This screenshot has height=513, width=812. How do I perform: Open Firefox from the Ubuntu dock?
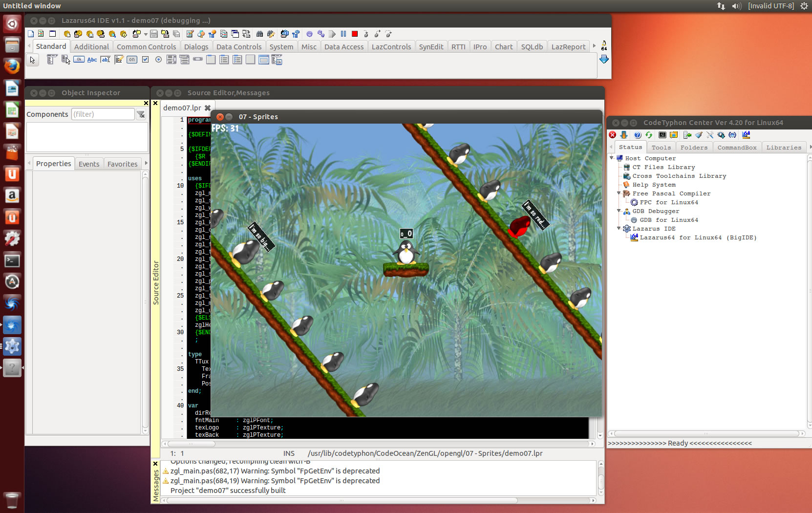[12, 66]
